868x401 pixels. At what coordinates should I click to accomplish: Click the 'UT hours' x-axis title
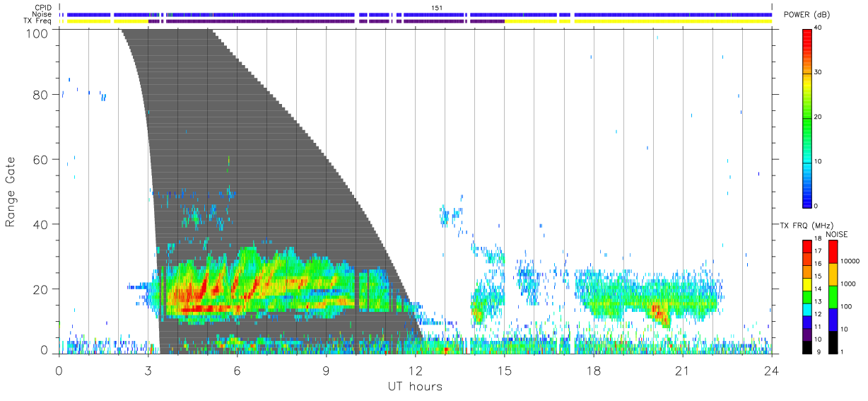tap(415, 387)
